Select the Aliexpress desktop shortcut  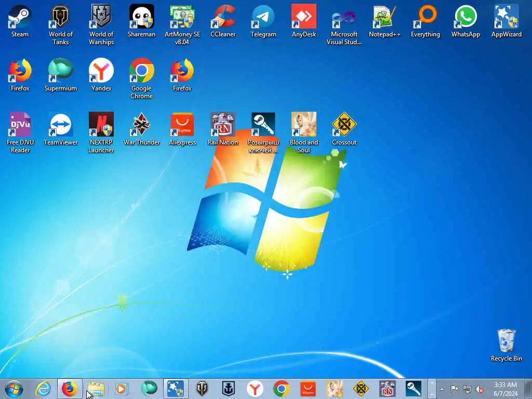click(182, 129)
